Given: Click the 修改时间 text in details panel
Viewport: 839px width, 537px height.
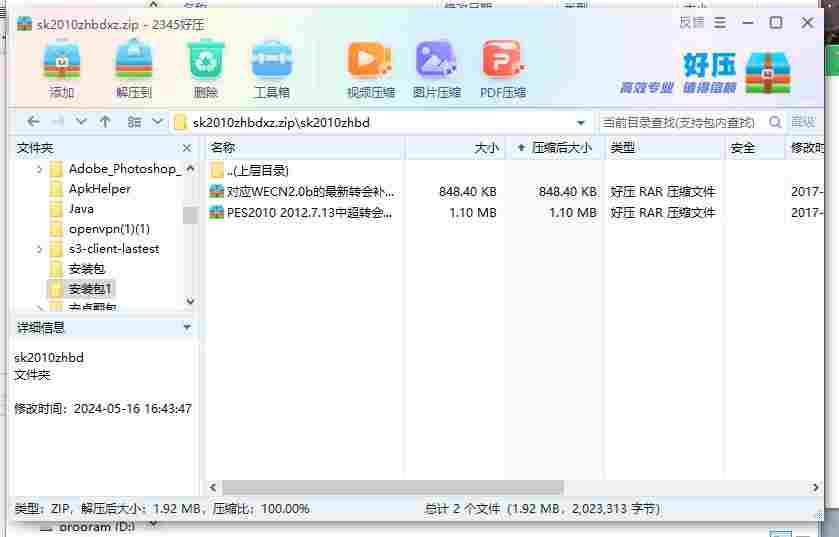Looking at the screenshot, I should tap(103, 409).
